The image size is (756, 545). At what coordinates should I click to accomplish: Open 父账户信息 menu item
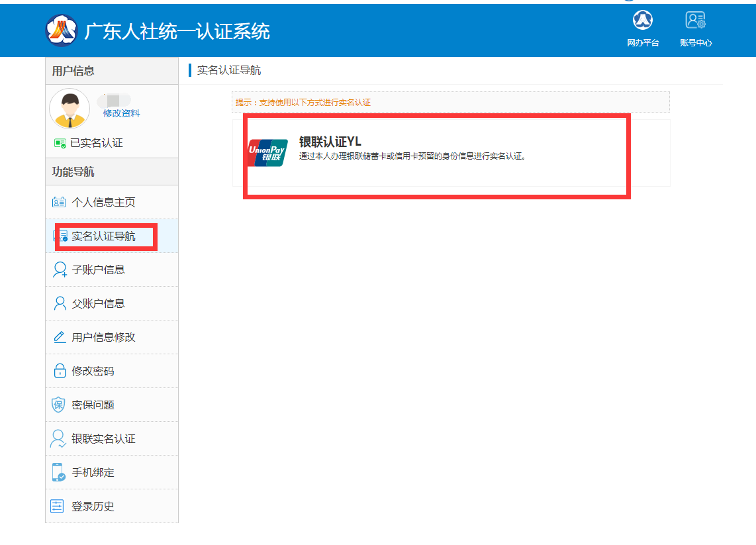pyautogui.click(x=98, y=304)
